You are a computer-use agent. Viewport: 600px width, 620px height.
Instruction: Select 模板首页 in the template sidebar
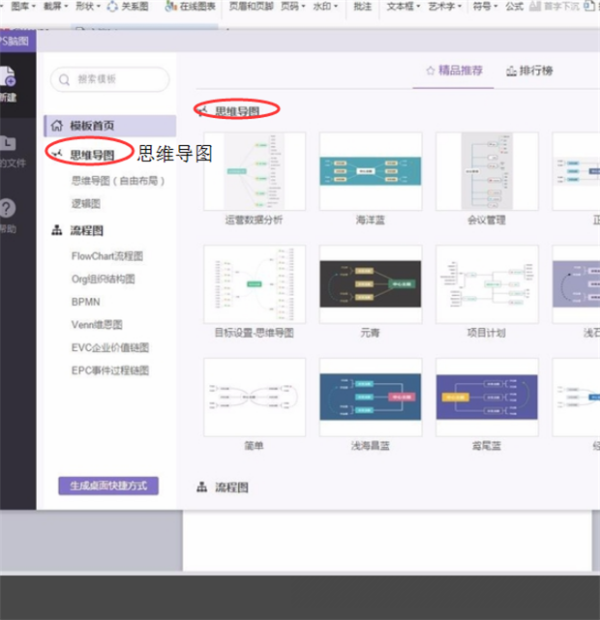110,126
